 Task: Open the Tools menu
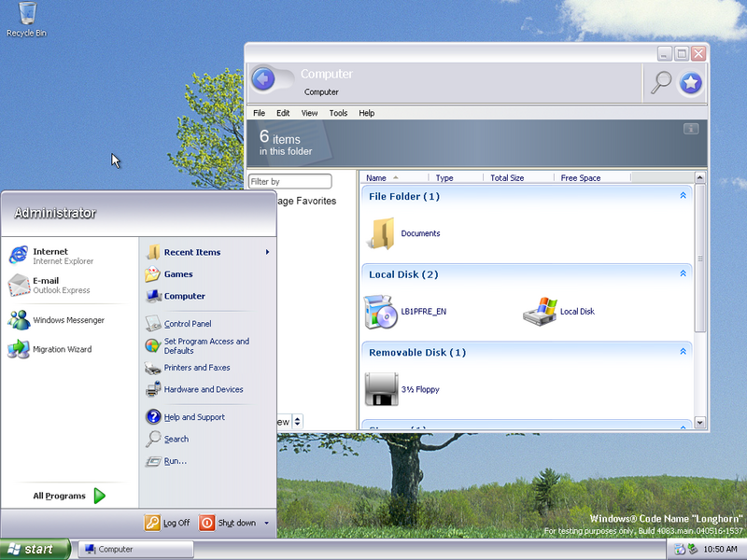click(x=338, y=113)
